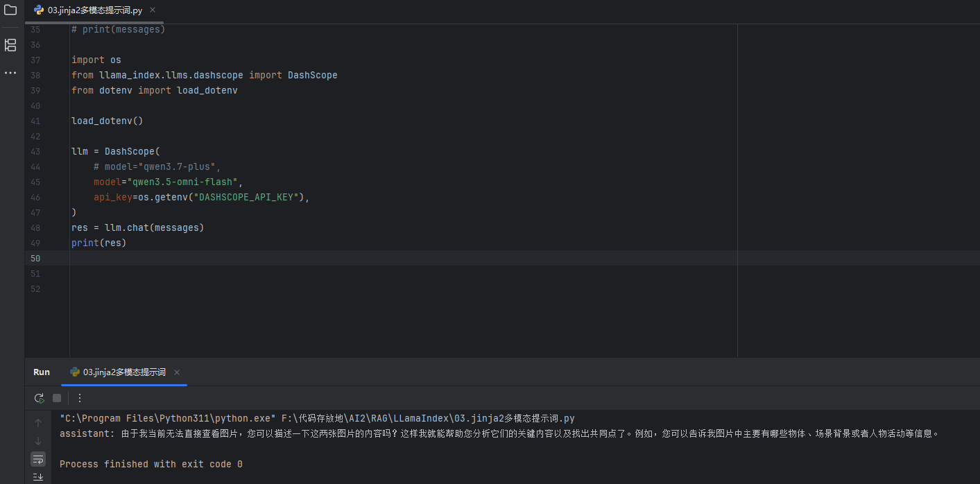
Task: Click the '# print(messages)' comment
Action: point(119,29)
